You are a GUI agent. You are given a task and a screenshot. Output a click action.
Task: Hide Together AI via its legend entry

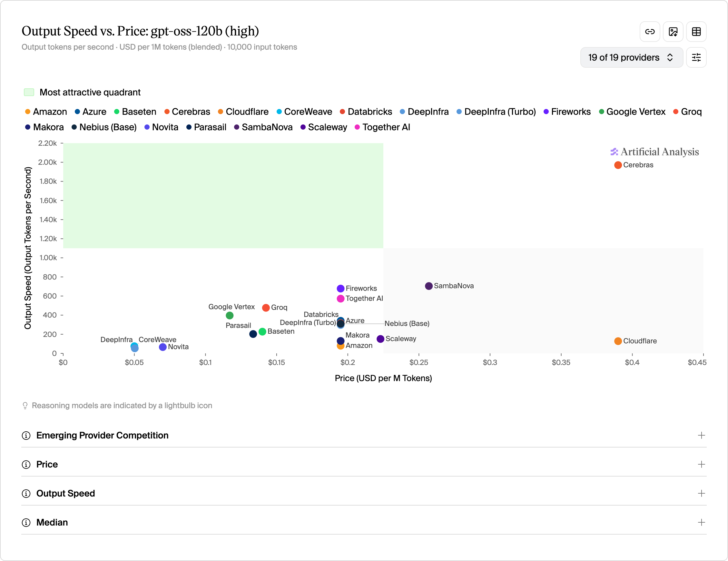coord(383,127)
